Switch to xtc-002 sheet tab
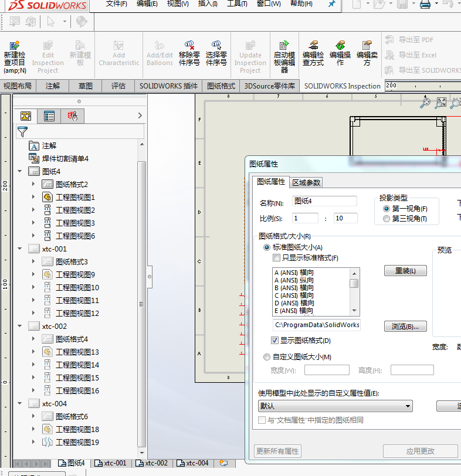 click(x=152, y=463)
